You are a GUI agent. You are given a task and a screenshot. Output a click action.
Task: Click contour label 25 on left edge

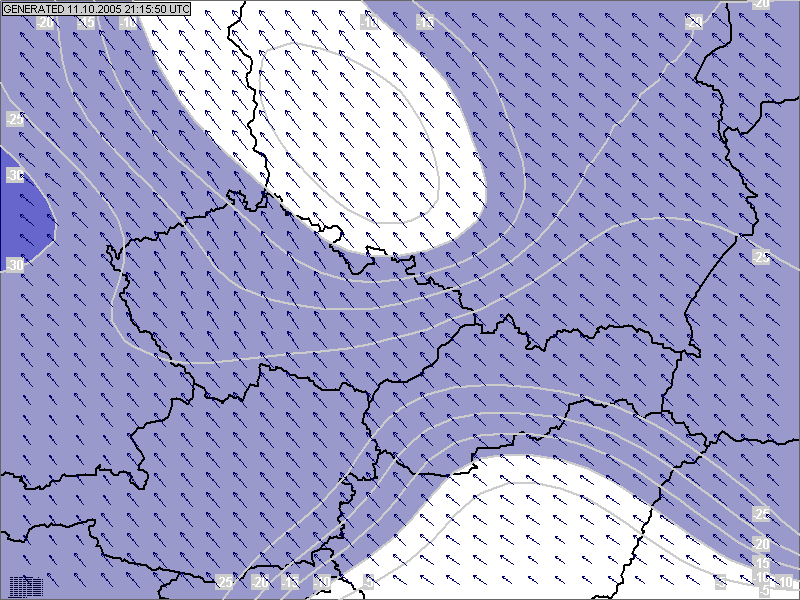point(15,120)
